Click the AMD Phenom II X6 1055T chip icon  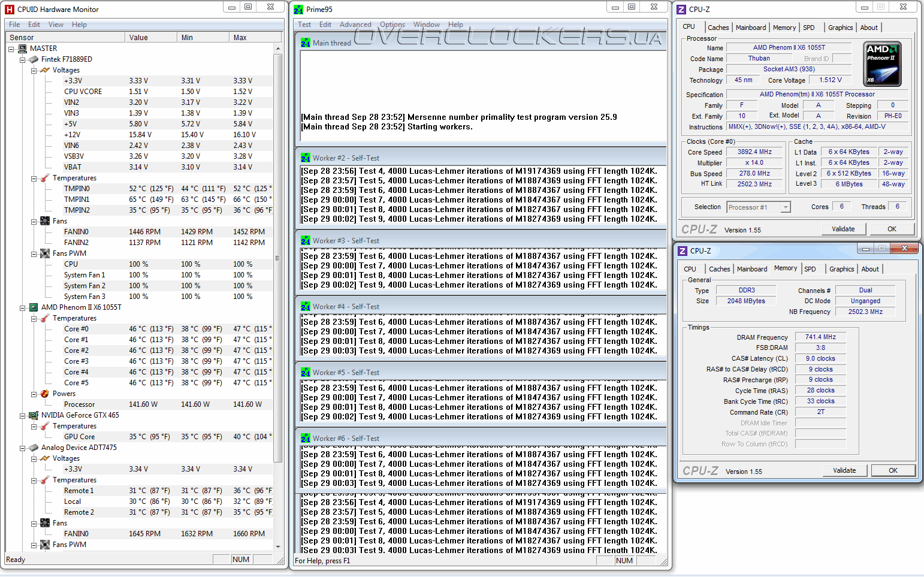tap(34, 307)
